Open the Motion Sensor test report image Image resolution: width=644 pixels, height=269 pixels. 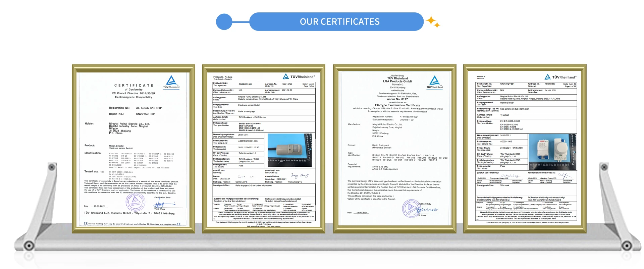(525, 149)
